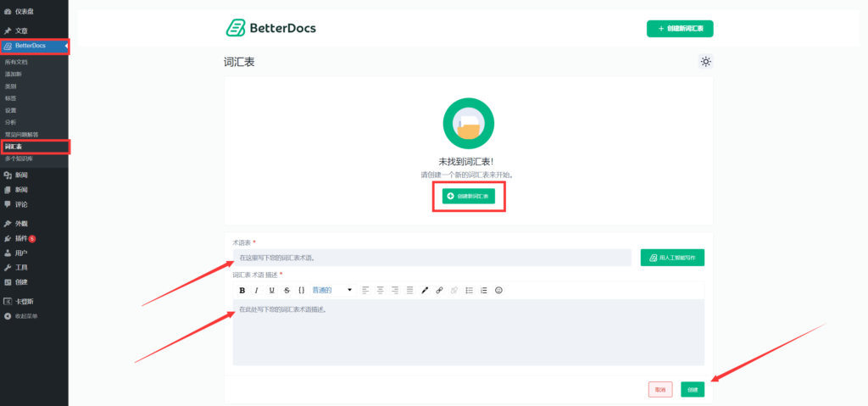Screen dimensions: 868x406
Task: Insert a link with the chain icon
Action: tap(440, 290)
